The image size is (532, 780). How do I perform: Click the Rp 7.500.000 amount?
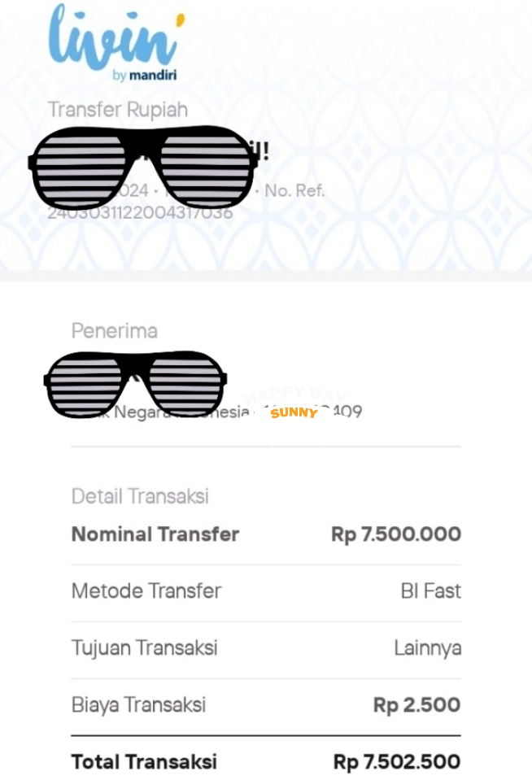396,534
